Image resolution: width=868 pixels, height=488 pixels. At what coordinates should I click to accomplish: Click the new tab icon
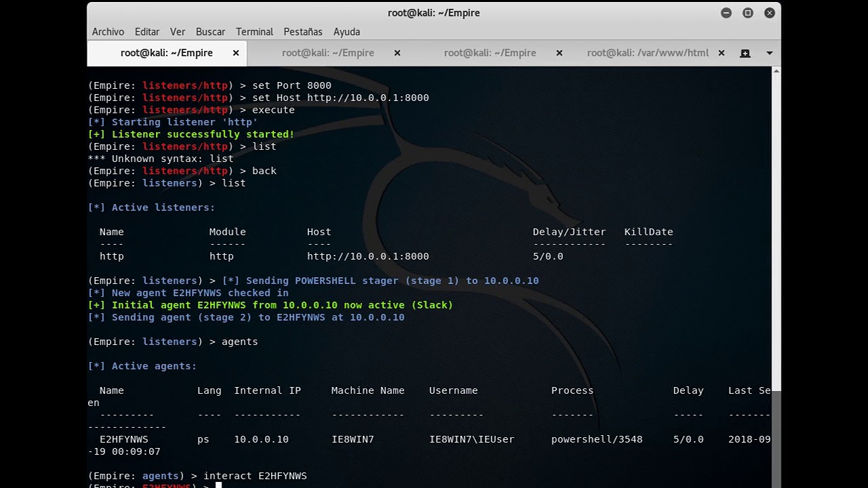(x=745, y=53)
